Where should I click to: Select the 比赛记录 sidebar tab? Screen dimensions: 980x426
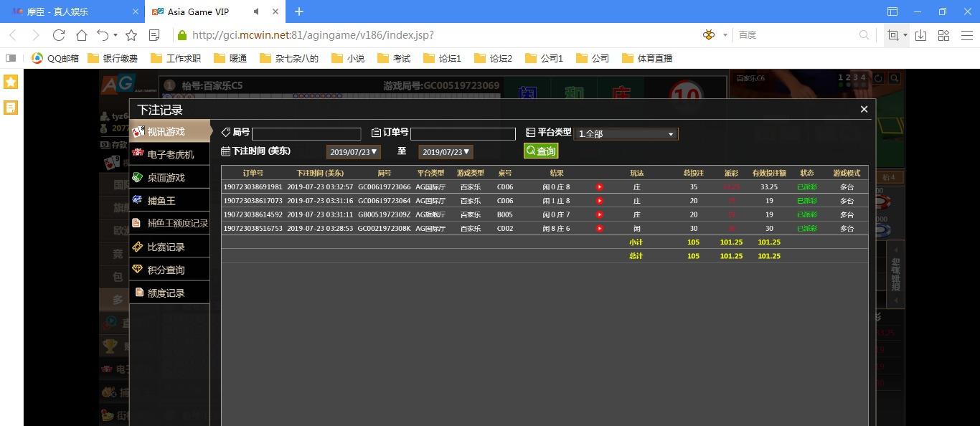pos(170,247)
